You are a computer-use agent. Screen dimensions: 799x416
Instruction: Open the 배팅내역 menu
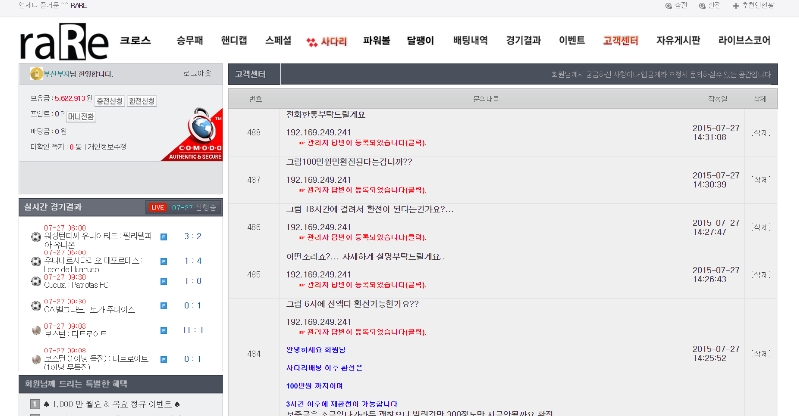click(x=470, y=41)
